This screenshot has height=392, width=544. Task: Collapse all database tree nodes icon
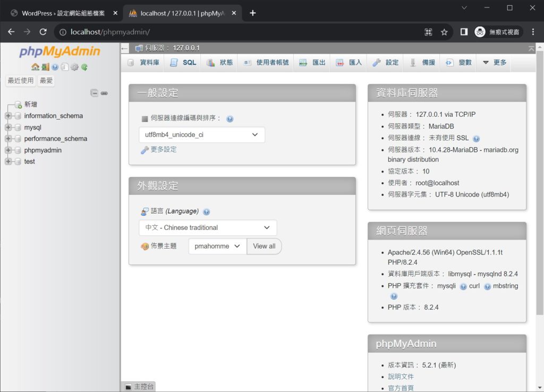coord(94,93)
